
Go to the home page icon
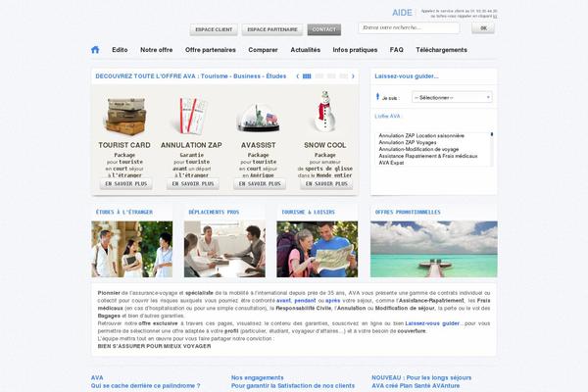pyautogui.click(x=95, y=50)
